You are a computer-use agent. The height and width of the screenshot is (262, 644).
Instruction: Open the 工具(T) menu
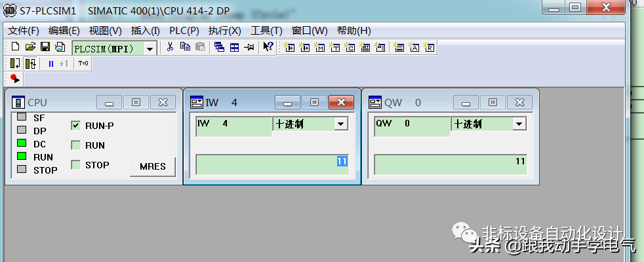coord(266,31)
